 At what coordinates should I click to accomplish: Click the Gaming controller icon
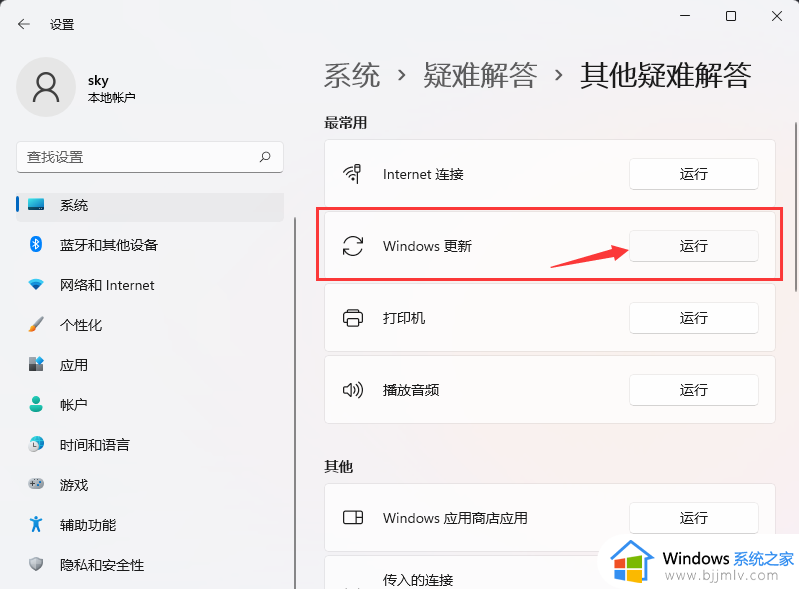tap(36, 484)
